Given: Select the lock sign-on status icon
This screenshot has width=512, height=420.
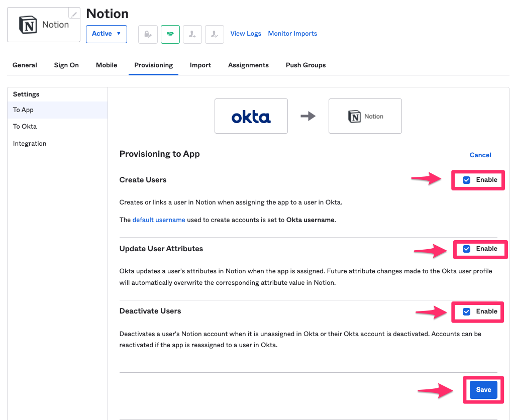Looking at the screenshot, I should click(x=148, y=34).
